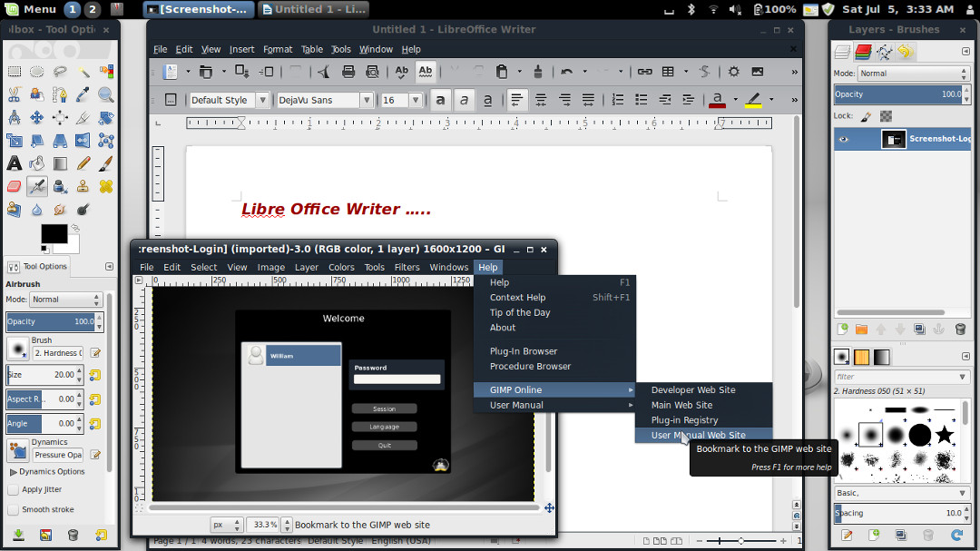Click the Insert Hyperlink icon in Writer
This screenshot has width=980, height=551.
pos(644,72)
